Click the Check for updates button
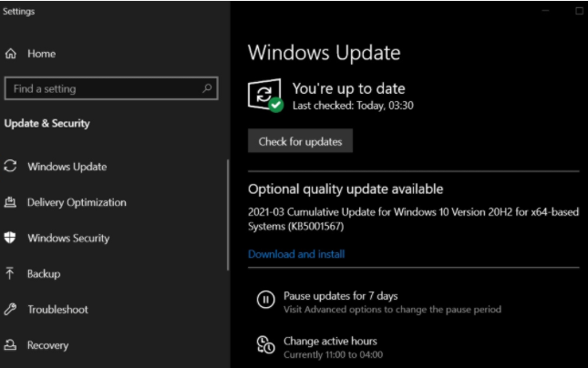Screen dimensions: 588x368 click(x=300, y=141)
